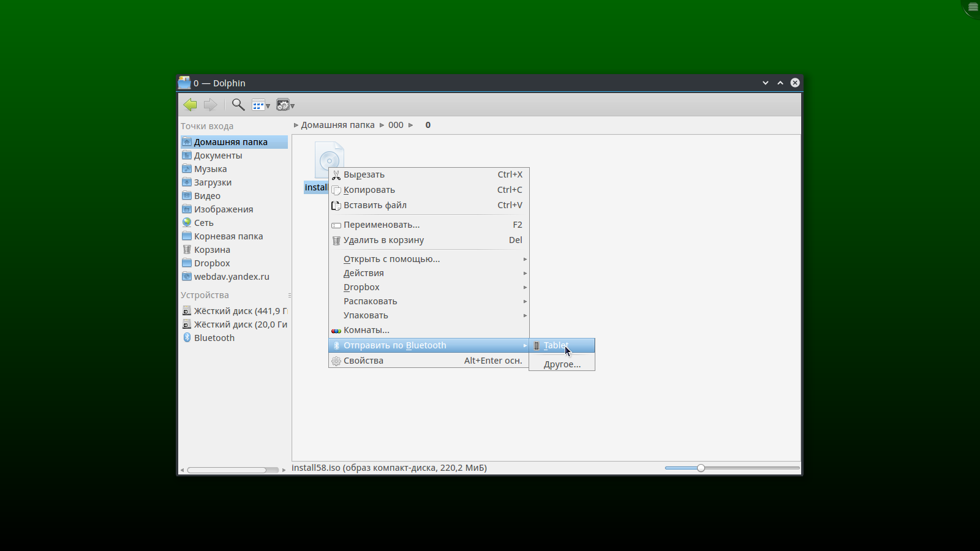Click Вырезать to cut the file

point(364,174)
